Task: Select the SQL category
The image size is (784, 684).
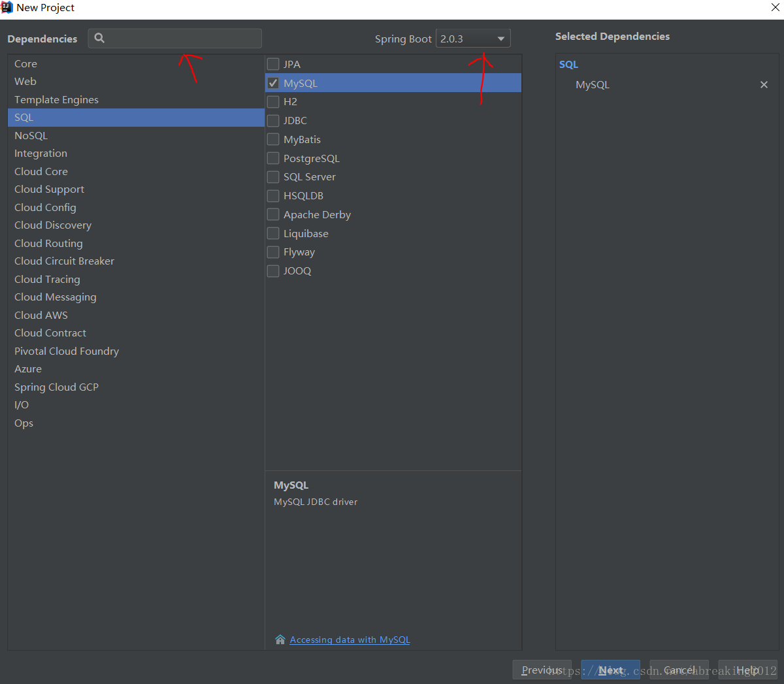Action: point(136,118)
